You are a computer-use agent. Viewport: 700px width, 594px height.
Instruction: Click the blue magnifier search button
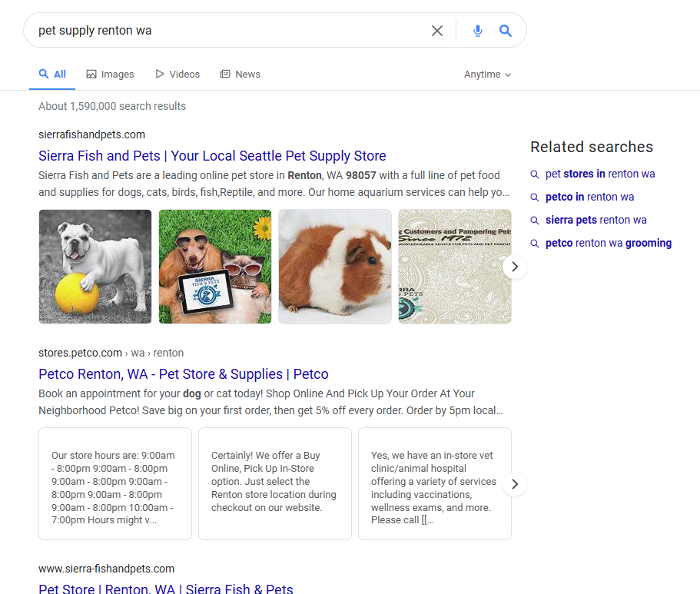(x=506, y=31)
